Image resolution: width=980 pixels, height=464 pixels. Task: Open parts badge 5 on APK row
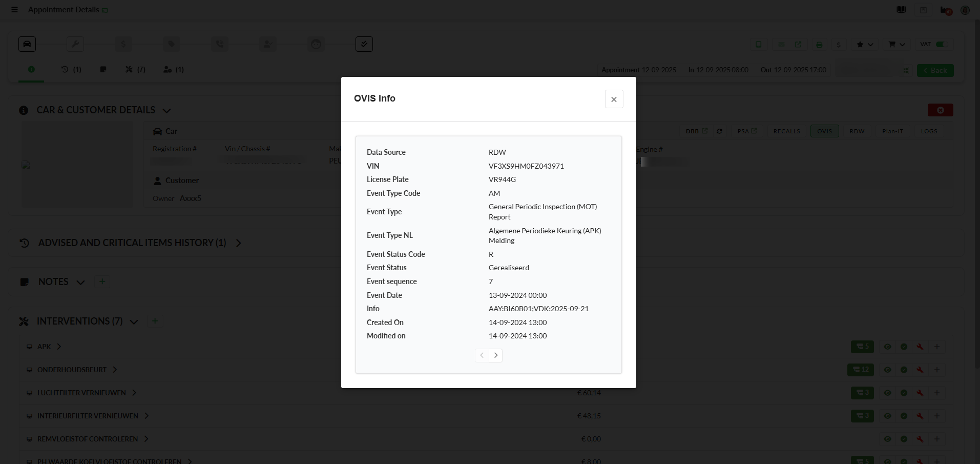click(862, 347)
